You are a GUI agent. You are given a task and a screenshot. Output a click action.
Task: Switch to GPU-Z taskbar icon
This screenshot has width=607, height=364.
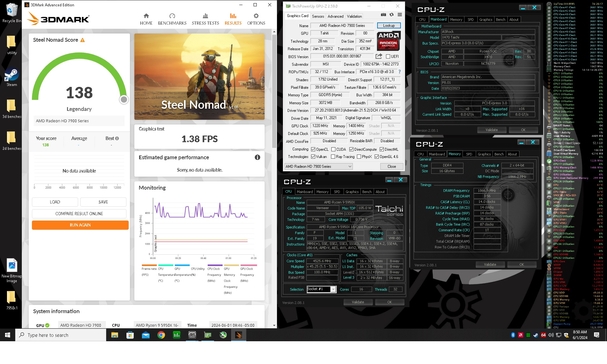207,335
